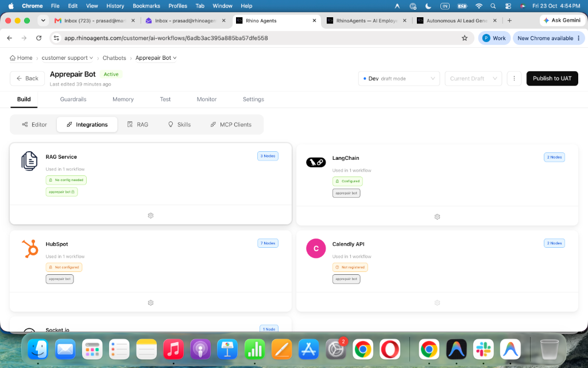Click the Back button
Screen dimensions: 588x368
click(28, 78)
